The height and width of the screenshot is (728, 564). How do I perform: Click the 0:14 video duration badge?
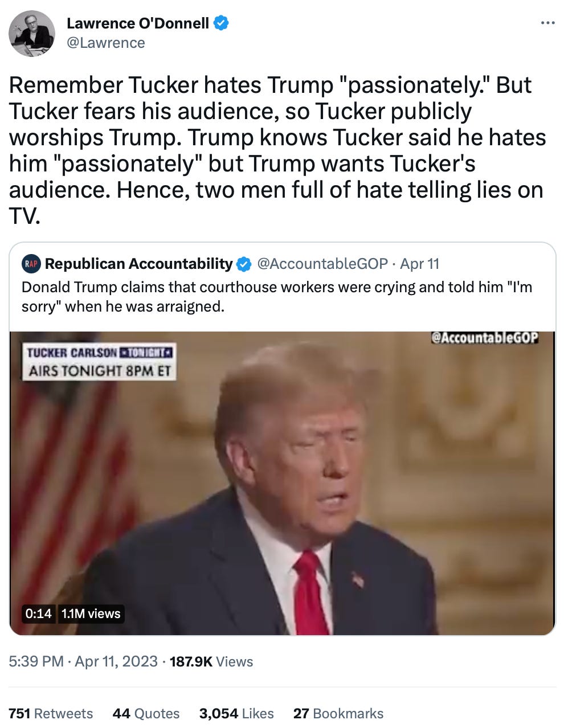click(x=38, y=614)
